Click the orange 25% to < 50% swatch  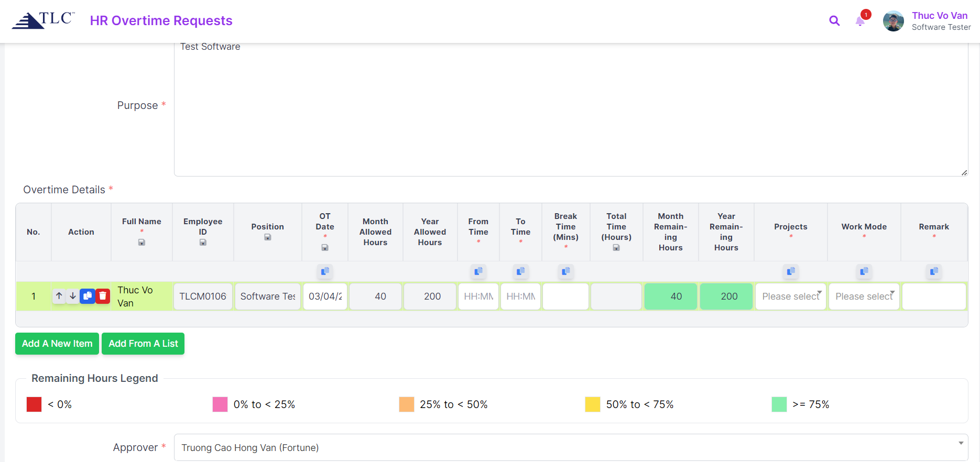[407, 404]
